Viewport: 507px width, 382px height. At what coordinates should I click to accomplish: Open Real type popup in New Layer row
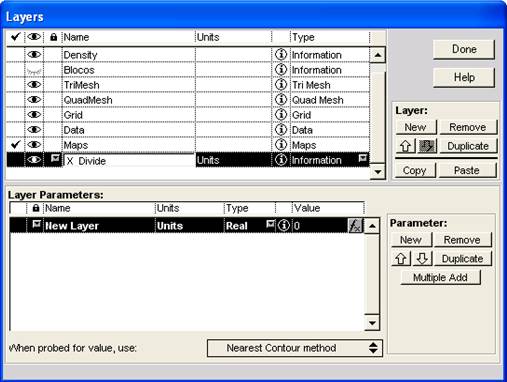tap(271, 224)
